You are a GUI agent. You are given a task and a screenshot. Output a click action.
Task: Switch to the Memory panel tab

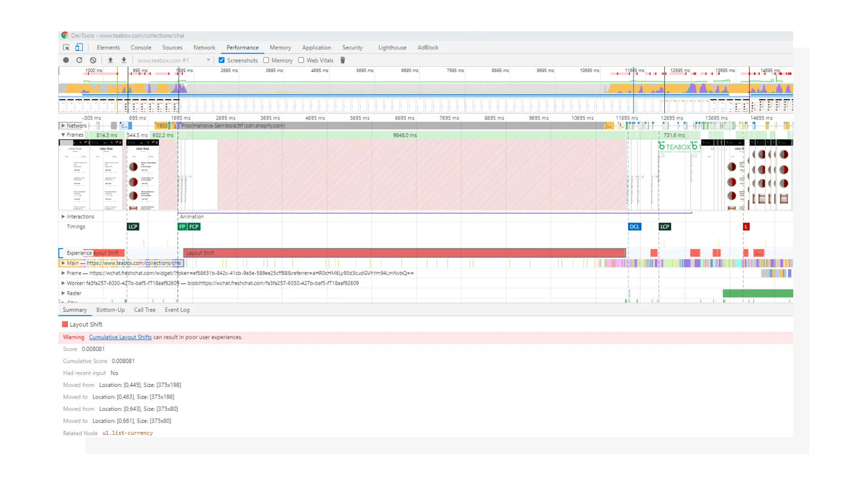click(x=280, y=47)
